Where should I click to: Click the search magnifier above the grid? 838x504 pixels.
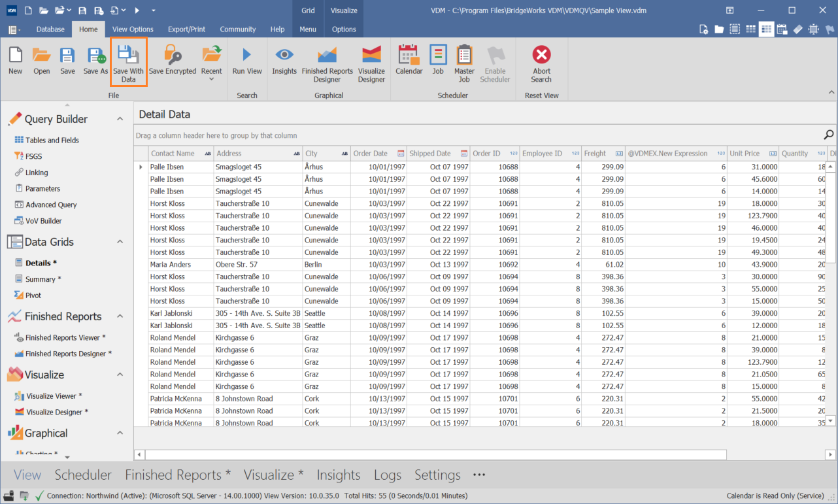828,135
